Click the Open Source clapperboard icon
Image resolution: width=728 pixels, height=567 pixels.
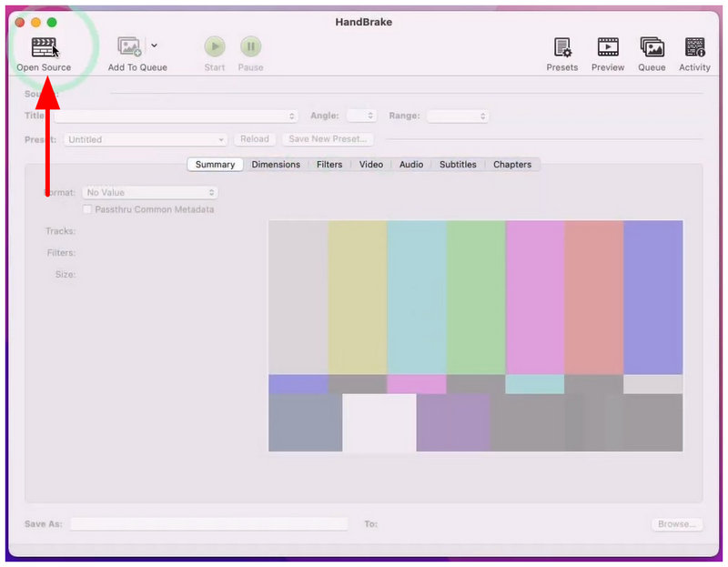[x=44, y=47]
